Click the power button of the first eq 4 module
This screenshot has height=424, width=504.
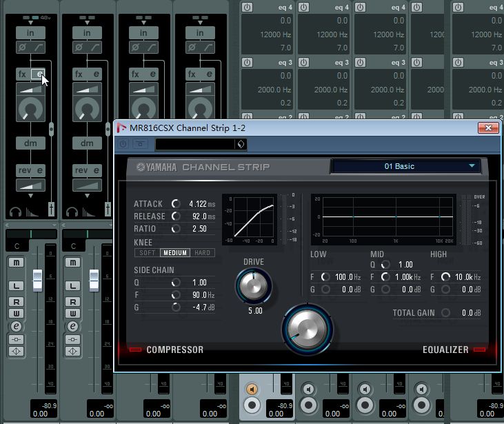pos(248,7)
